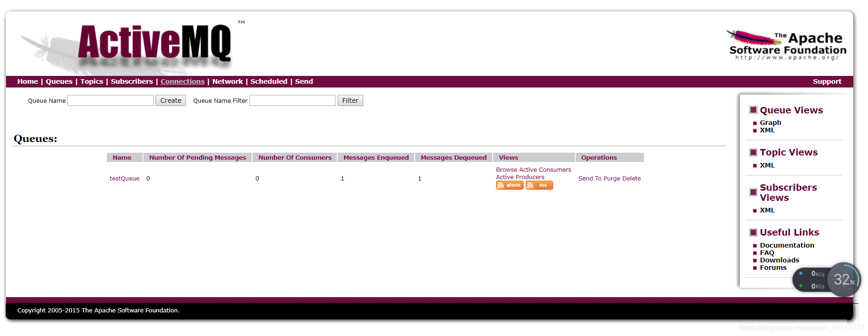
Task: Focus the Queue Name Filter input field
Action: pyautogui.click(x=292, y=100)
